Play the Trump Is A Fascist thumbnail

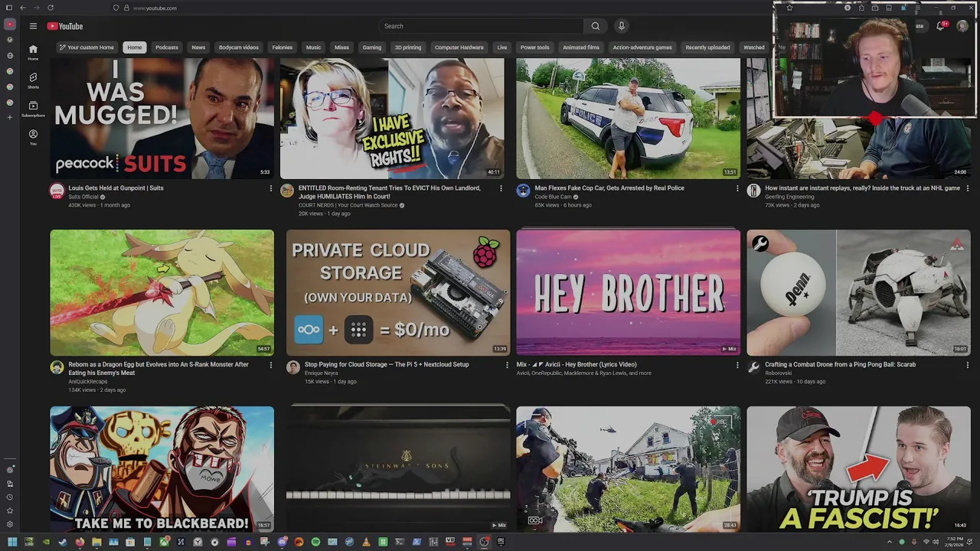tap(858, 469)
